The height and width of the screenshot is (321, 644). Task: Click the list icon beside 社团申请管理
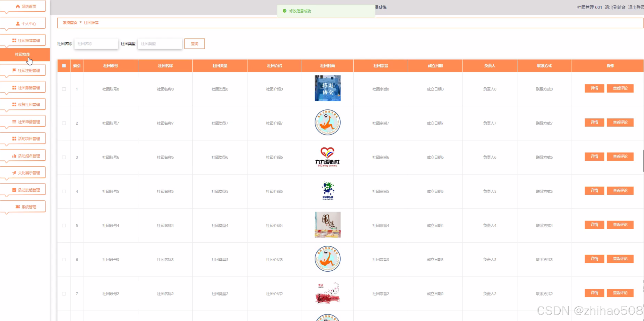[x=14, y=122]
